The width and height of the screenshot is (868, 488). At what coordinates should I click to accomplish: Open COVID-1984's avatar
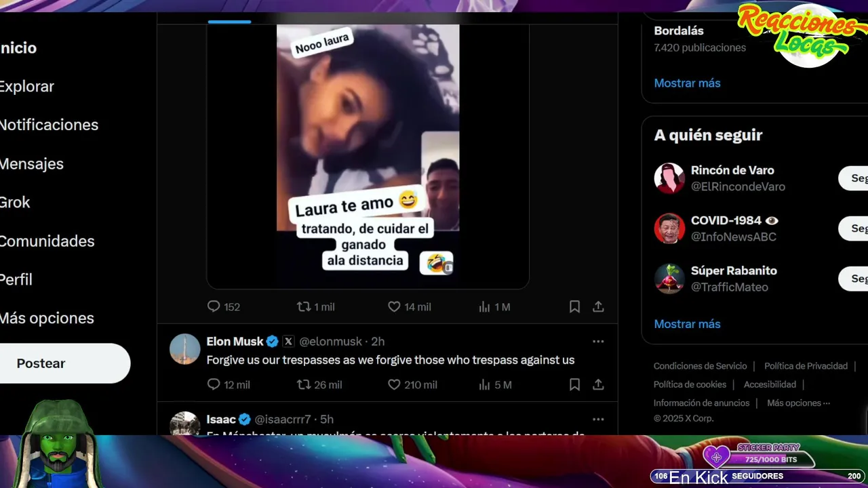[x=669, y=228]
